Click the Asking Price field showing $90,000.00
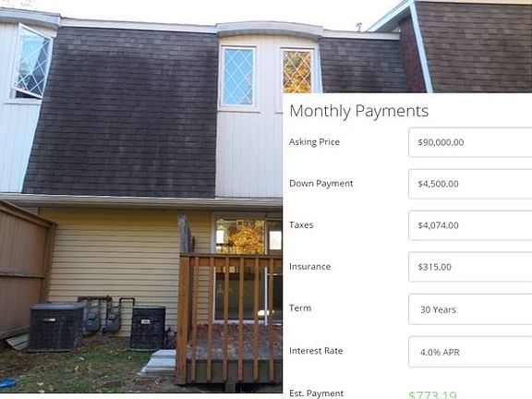The height and width of the screenshot is (399, 532). (470, 142)
